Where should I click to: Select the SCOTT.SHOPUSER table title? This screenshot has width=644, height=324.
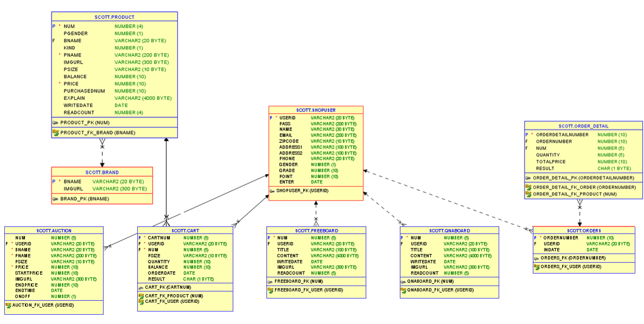316,110
